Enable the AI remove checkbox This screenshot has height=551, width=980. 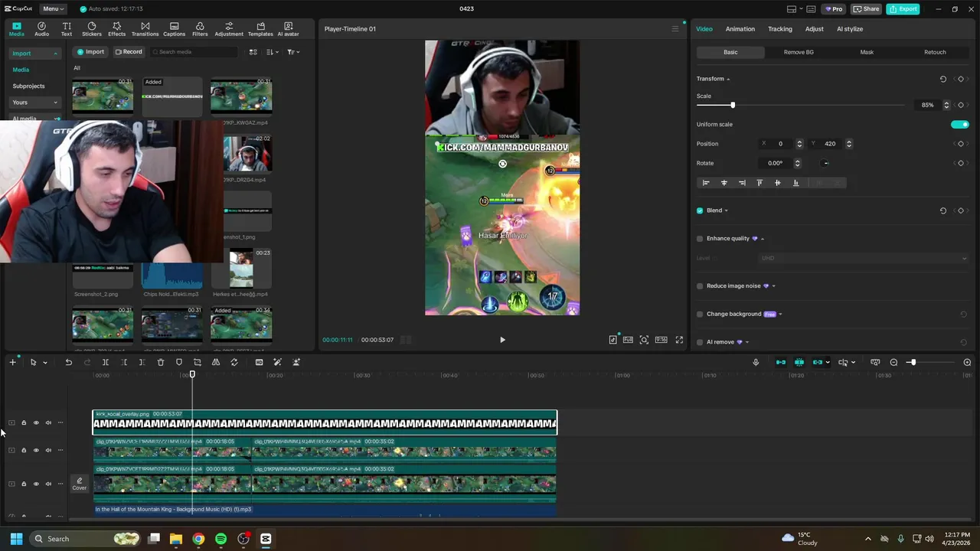click(x=700, y=342)
